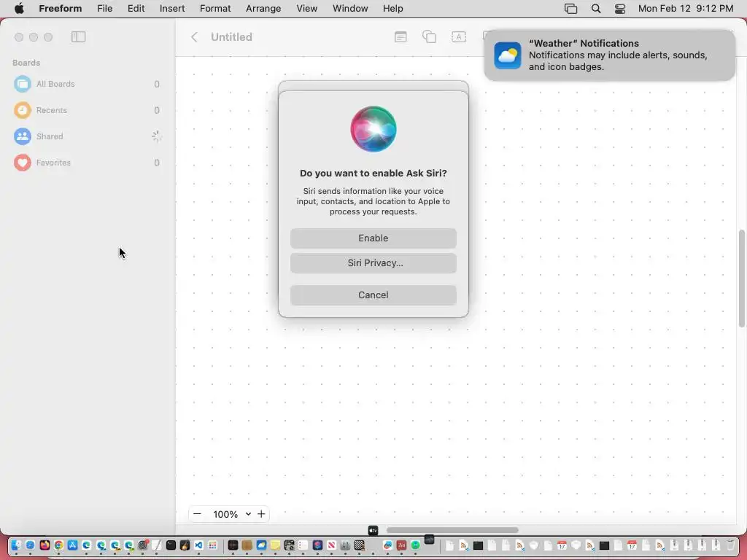Zoom in with the plus button
This screenshot has height=560, width=747.
coord(261,514)
